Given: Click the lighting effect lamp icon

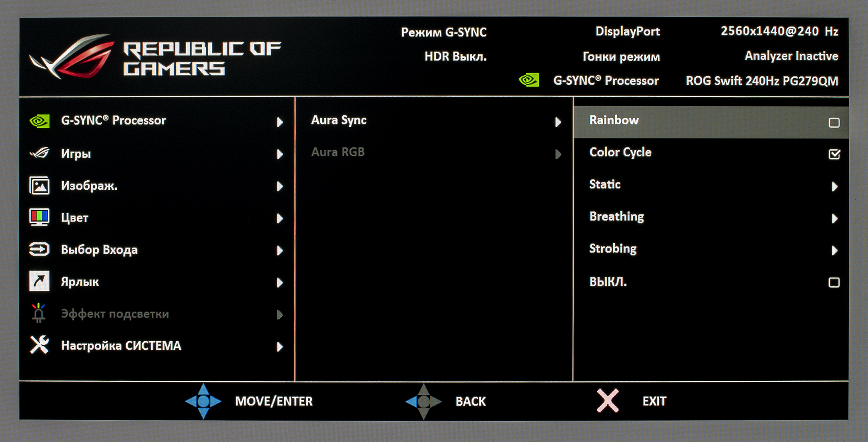Looking at the screenshot, I should 39,313.
